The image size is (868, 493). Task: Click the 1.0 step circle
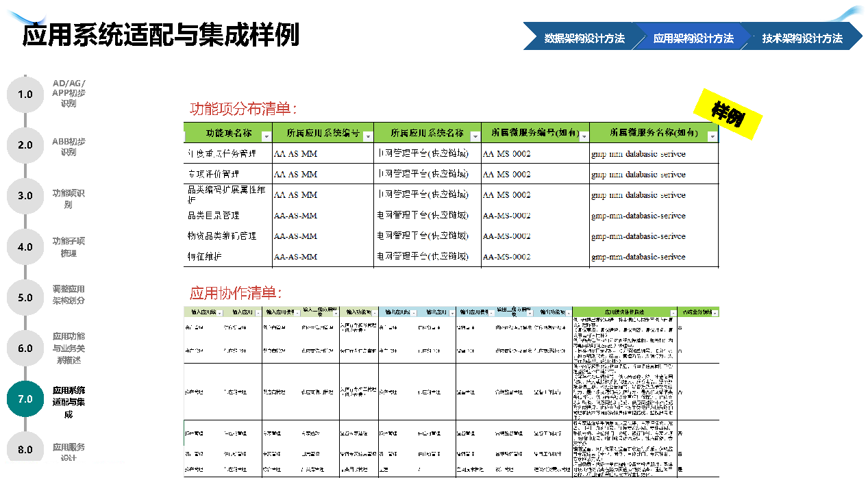25,94
